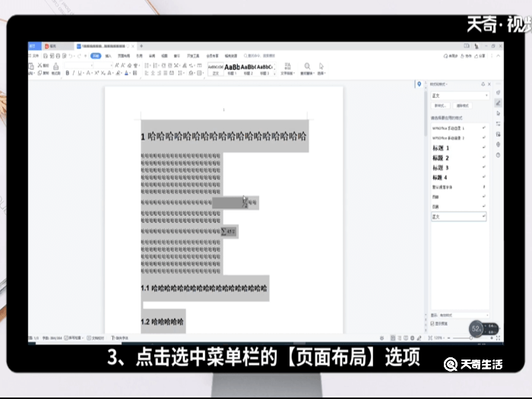Click the Undo arrow in the quick access bar
This screenshot has width=532, height=399.
pos(71,55)
